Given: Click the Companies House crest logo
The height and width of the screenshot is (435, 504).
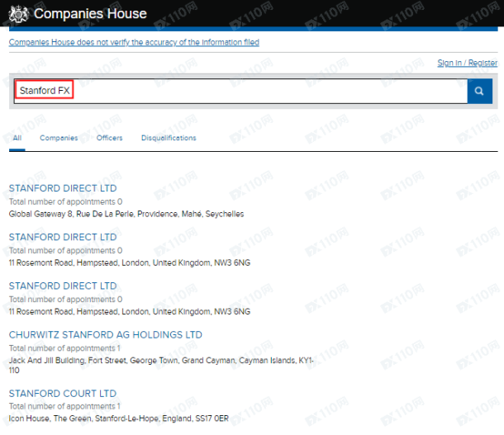Looking at the screenshot, I should (x=18, y=14).
